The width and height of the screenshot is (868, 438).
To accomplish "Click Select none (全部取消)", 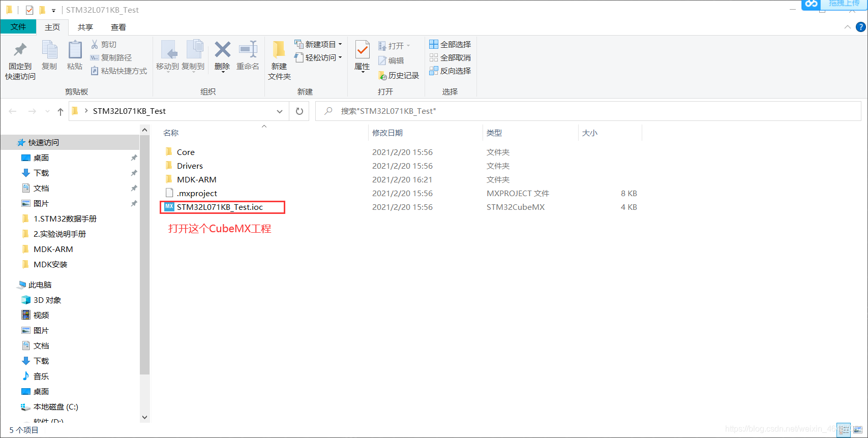I will [x=450, y=58].
